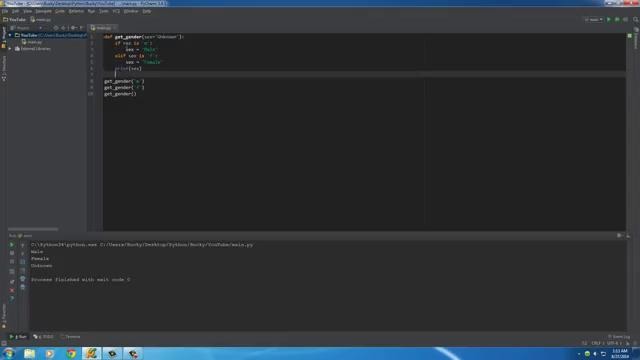The image size is (640, 360).
Task: Open the Run menu
Action: tap(91, 11)
